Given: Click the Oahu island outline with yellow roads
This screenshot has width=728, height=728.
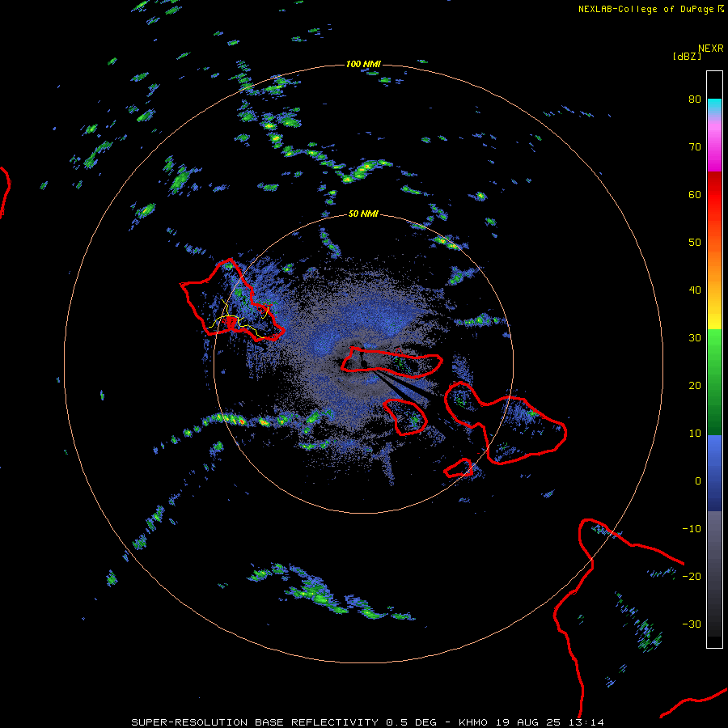Looking at the screenshot, I should pyautogui.click(x=231, y=301).
